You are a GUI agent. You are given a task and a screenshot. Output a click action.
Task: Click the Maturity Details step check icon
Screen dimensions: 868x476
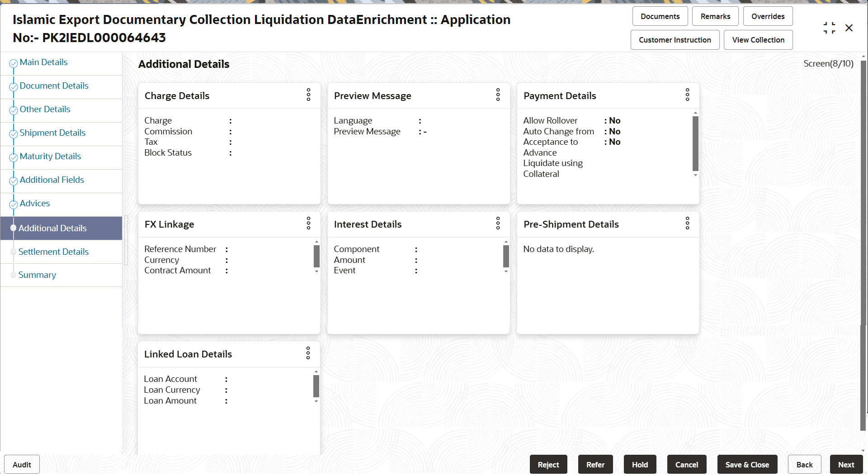coord(14,157)
